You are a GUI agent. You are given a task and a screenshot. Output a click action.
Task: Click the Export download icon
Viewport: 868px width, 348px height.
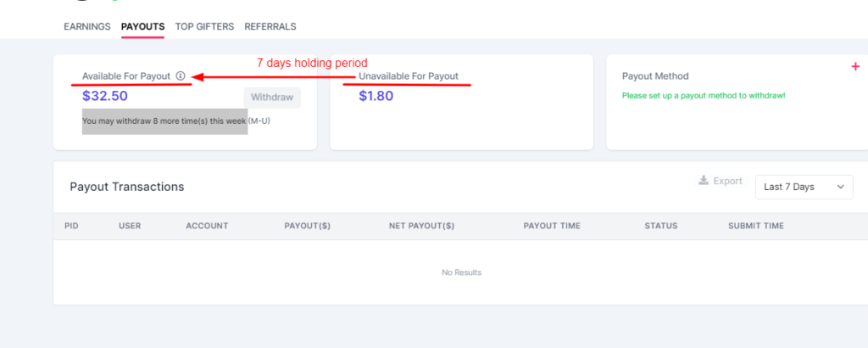point(703,181)
